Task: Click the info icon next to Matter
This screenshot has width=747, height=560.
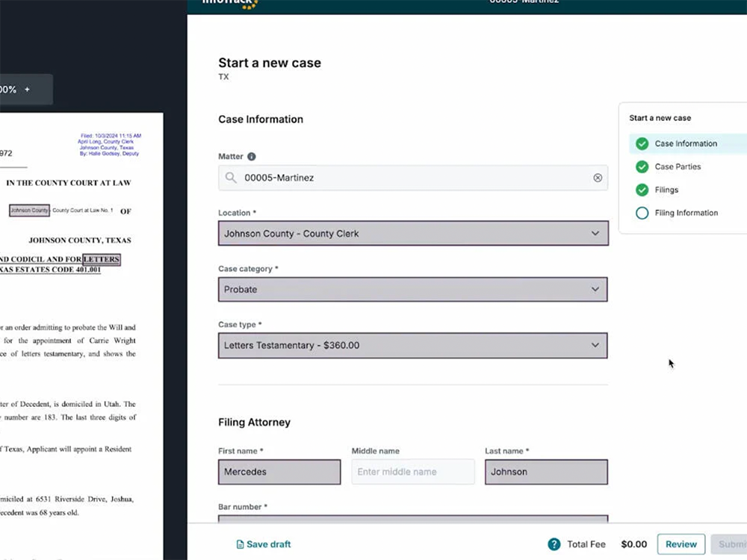Action: pyautogui.click(x=252, y=157)
